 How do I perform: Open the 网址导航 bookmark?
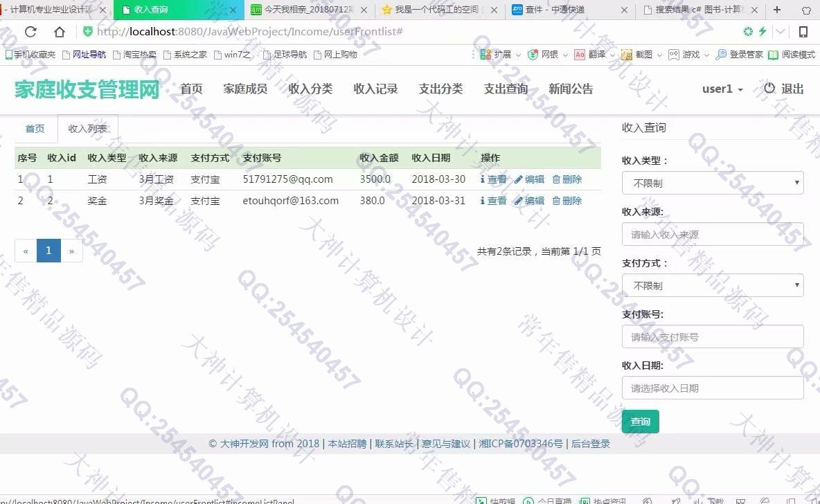[x=84, y=55]
